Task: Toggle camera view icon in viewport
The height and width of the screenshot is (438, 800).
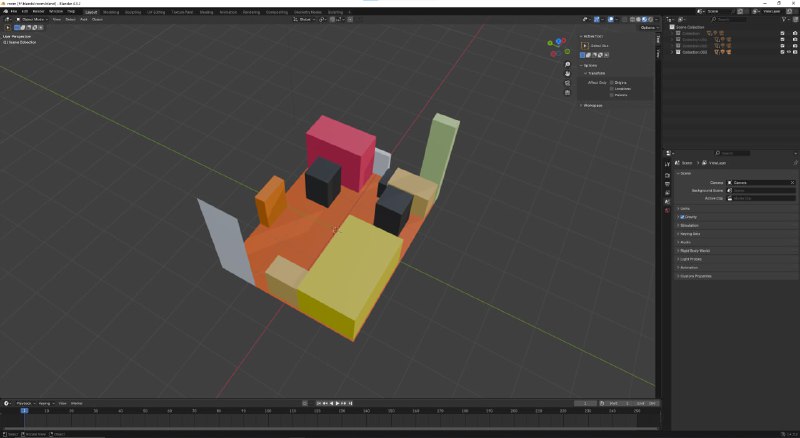Action: pos(567,83)
